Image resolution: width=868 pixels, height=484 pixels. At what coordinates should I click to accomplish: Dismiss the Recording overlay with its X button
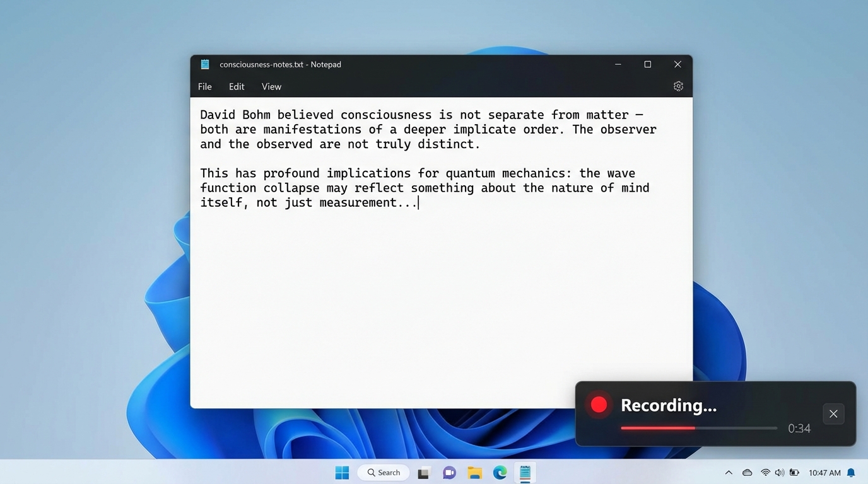(x=833, y=414)
